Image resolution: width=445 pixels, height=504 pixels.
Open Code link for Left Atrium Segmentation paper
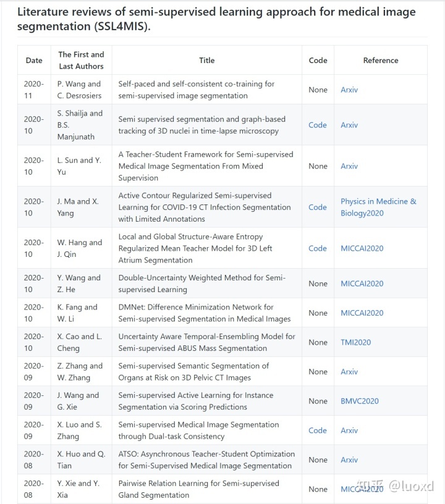[x=318, y=248]
